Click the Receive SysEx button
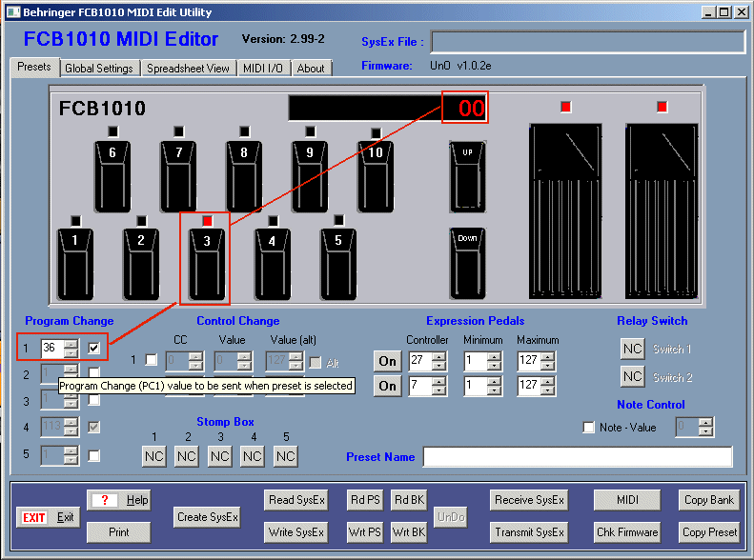This screenshot has width=754, height=560. click(x=529, y=500)
